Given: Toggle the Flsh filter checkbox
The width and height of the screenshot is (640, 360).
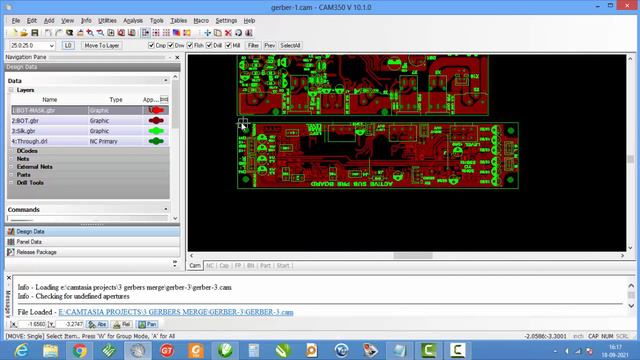Looking at the screenshot, I should tap(190, 45).
